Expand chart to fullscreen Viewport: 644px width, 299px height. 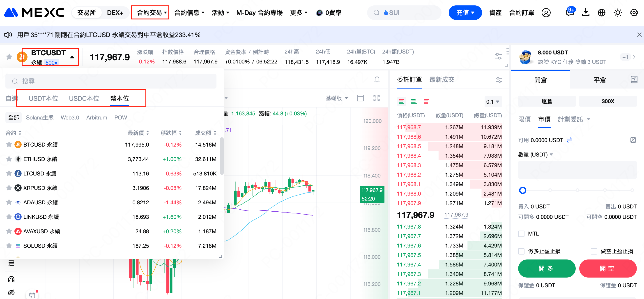pyautogui.click(x=377, y=98)
